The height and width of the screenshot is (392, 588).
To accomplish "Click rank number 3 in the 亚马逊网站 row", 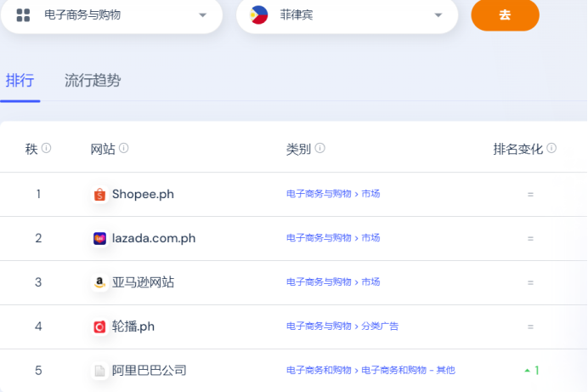I will pyautogui.click(x=38, y=282).
